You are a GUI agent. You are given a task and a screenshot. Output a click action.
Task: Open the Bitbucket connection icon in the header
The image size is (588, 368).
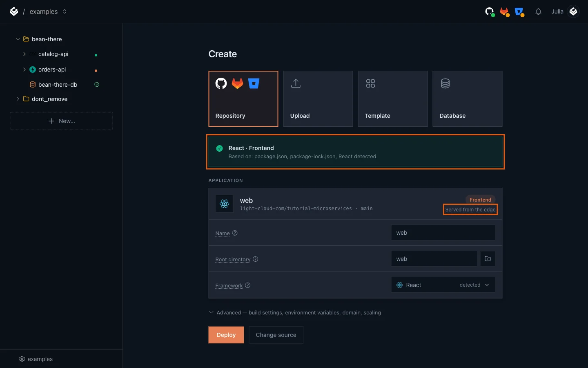[x=519, y=12]
